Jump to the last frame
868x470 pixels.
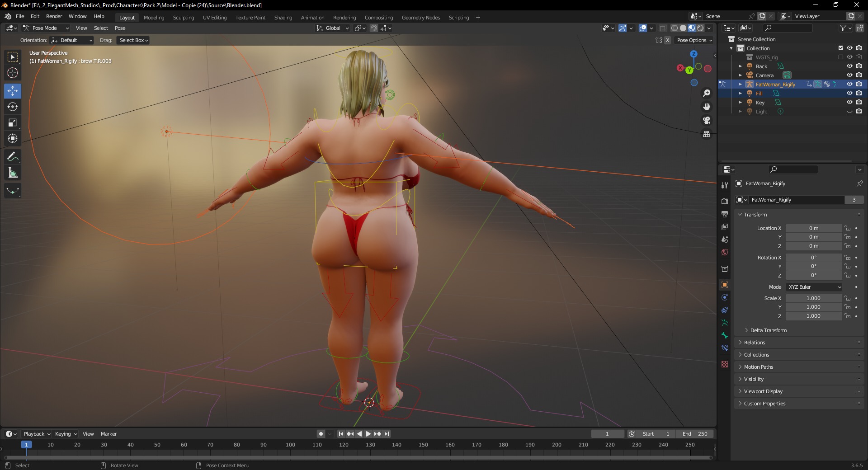pos(387,434)
